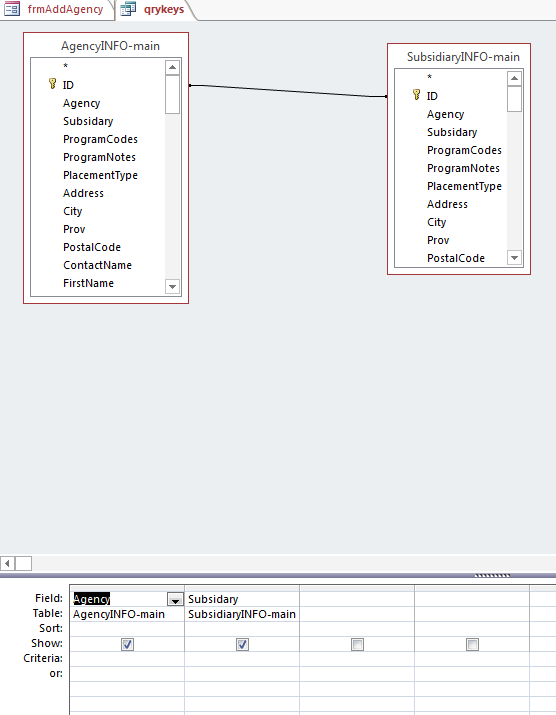Select ID field in SubsidiaryINFO-main
The image size is (556, 715).
tap(432, 96)
